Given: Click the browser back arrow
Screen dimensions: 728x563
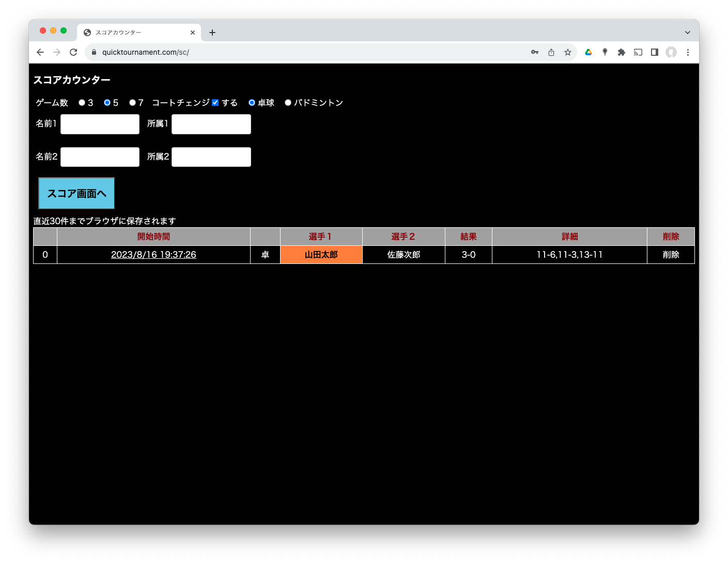Looking at the screenshot, I should 40,52.
